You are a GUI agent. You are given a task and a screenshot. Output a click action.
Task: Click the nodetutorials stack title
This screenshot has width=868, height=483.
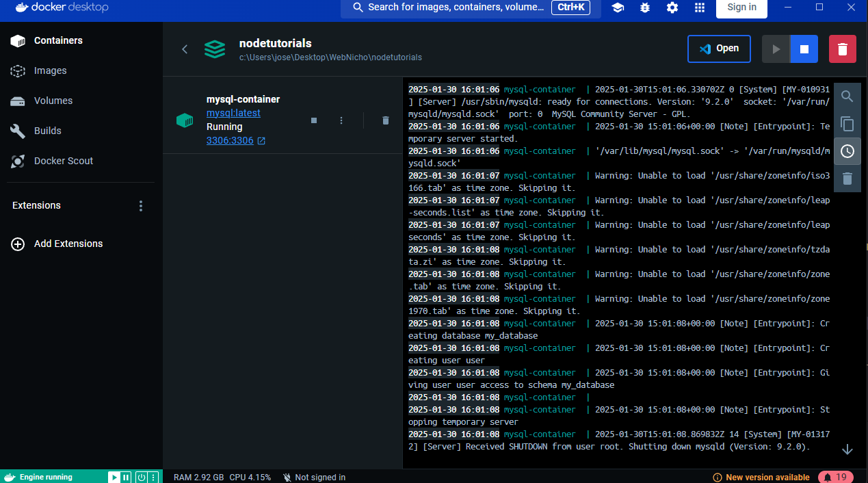(275, 42)
